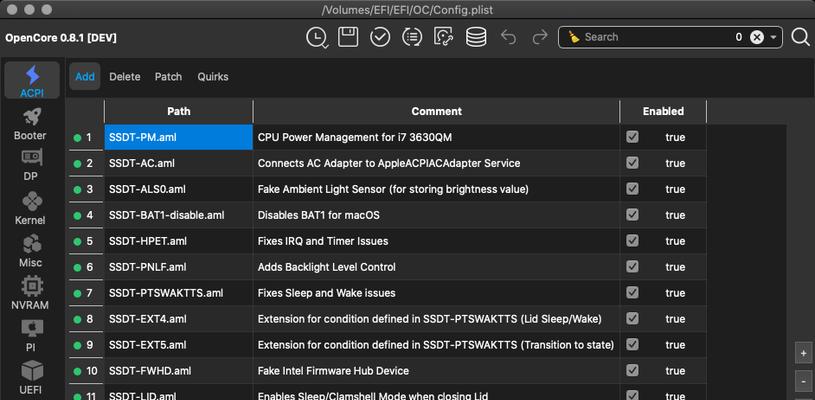Switch to the Add tab
815x400 pixels.
(x=85, y=76)
